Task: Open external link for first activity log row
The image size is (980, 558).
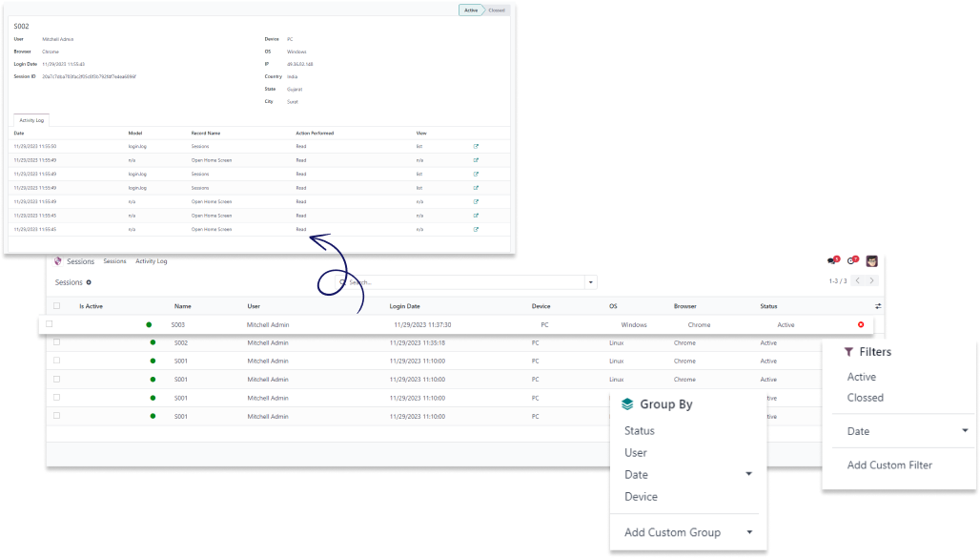Action: (476, 146)
